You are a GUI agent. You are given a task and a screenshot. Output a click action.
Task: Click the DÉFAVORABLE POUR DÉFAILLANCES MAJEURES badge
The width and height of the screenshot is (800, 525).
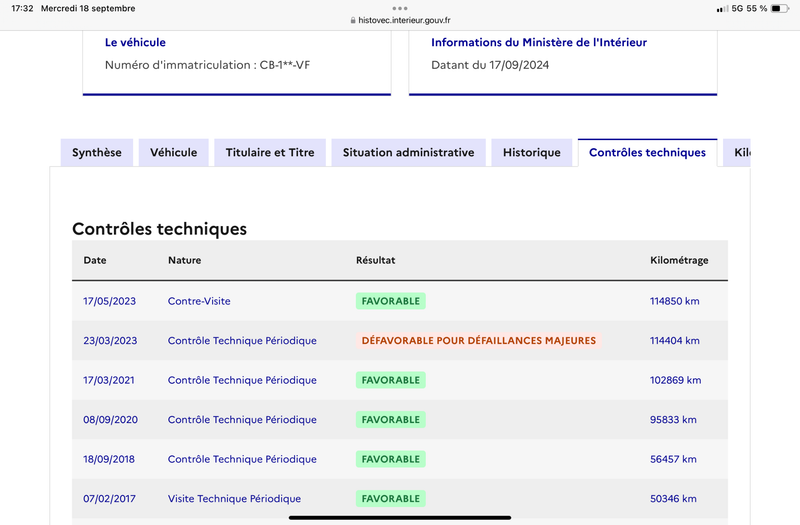pyautogui.click(x=479, y=340)
